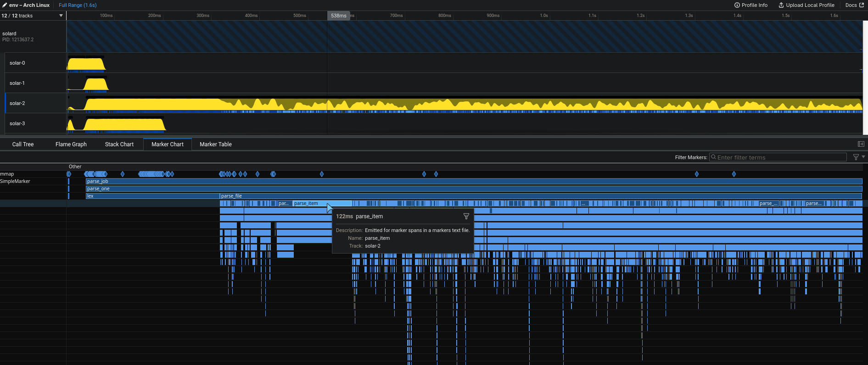
Task: Select the parse_job marker bar
Action: point(474,182)
